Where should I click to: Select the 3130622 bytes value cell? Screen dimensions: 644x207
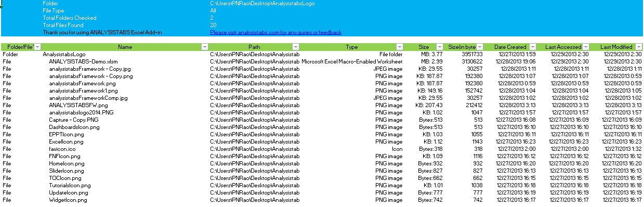pos(472,61)
